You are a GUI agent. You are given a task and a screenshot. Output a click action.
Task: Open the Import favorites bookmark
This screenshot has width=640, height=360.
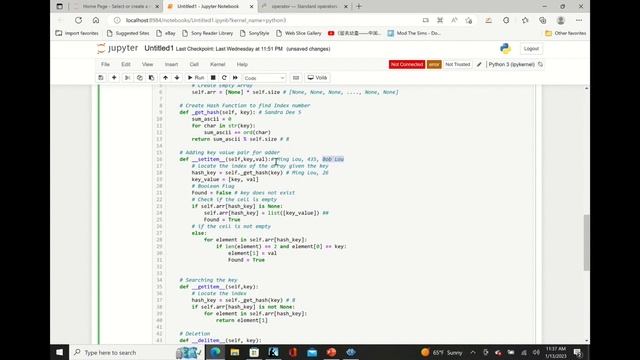(x=77, y=33)
